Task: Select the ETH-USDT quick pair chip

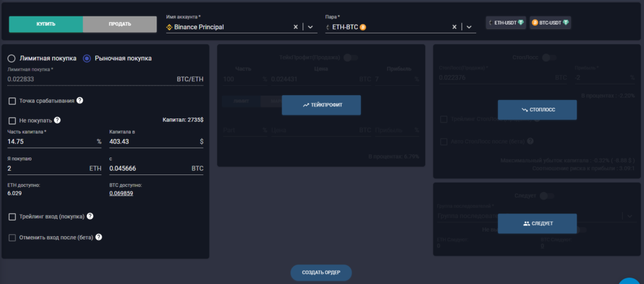Action: (x=506, y=23)
